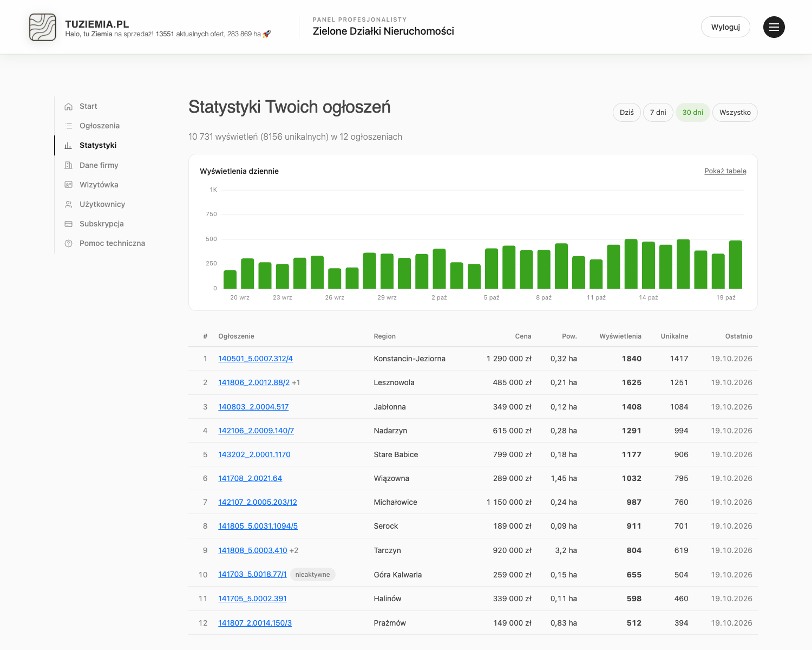Viewport: 812px width, 650px height.
Task: Open listing 141705_5.0002.391
Action: tap(252, 599)
